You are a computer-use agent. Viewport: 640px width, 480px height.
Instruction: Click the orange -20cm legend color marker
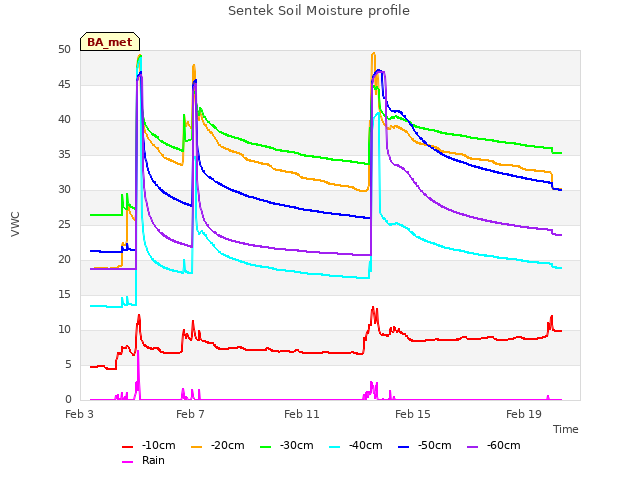pos(196,447)
